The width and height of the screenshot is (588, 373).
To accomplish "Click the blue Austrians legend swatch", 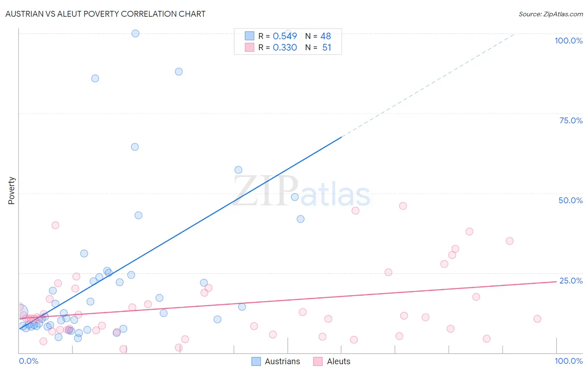I will pyautogui.click(x=256, y=361).
